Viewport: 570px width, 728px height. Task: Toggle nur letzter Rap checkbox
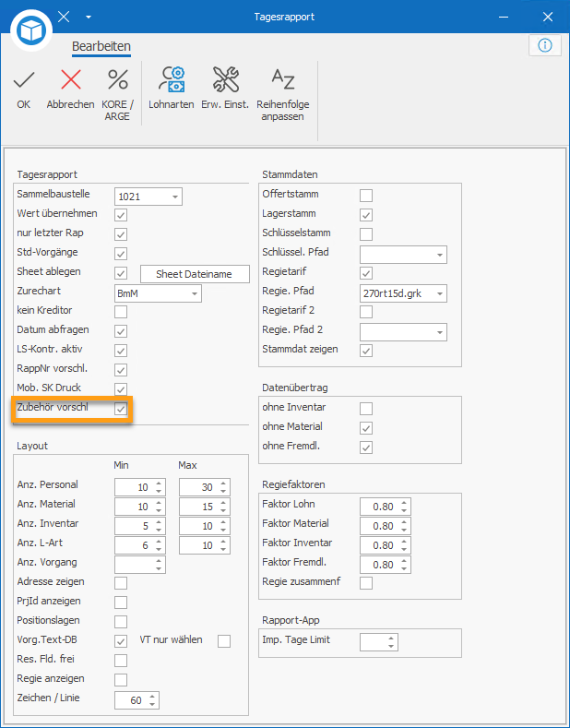pos(121,234)
